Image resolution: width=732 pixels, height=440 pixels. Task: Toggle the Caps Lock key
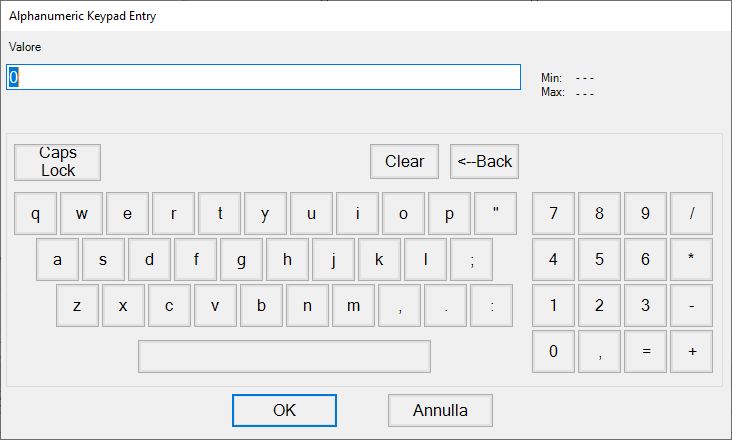coord(58,161)
